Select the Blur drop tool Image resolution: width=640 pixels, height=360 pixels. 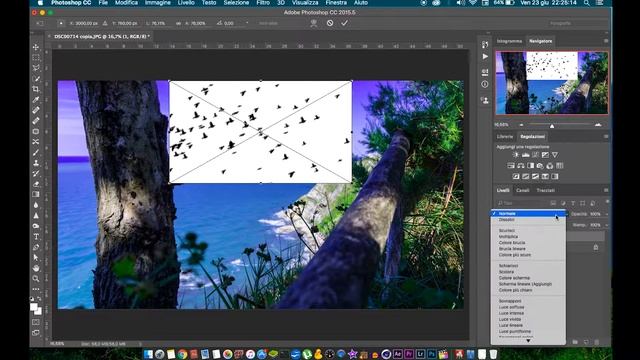pyautogui.click(x=36, y=205)
